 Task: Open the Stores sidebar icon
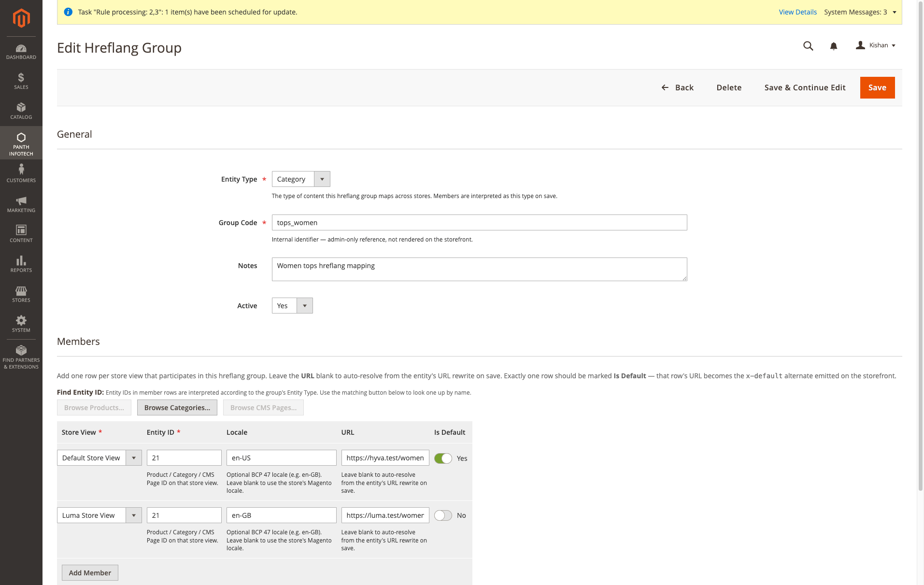[x=21, y=293]
